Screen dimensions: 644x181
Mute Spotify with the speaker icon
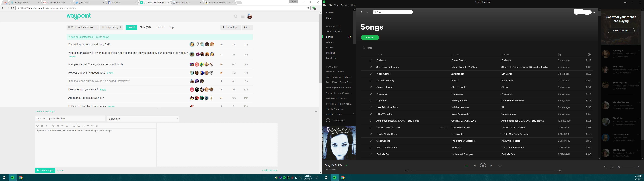619,167
